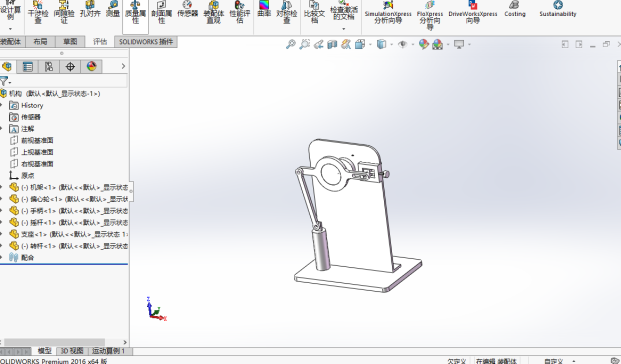This screenshot has height=364, width=621.
Task: Click the filter funnel in the tree
Action: [x=4, y=82]
